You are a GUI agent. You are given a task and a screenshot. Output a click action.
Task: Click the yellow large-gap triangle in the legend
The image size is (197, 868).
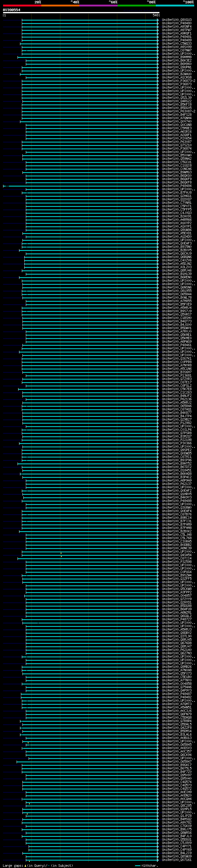click(x=25, y=866)
